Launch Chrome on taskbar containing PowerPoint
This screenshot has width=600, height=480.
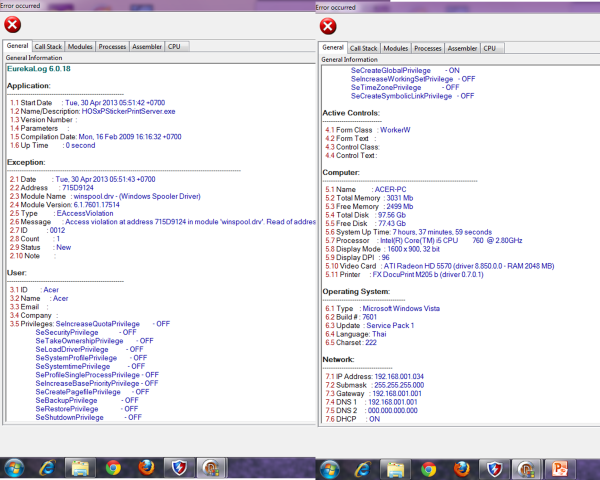click(x=429, y=469)
